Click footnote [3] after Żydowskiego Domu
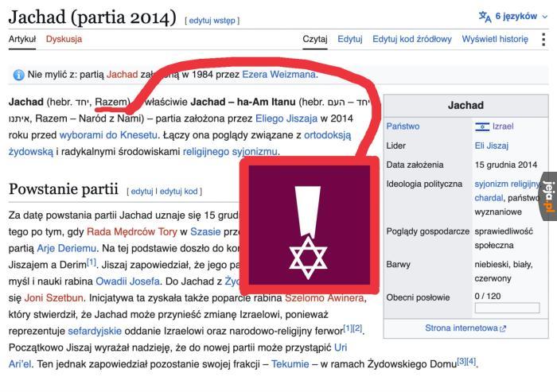Screen dimensions: 557x392 [x=462, y=362]
